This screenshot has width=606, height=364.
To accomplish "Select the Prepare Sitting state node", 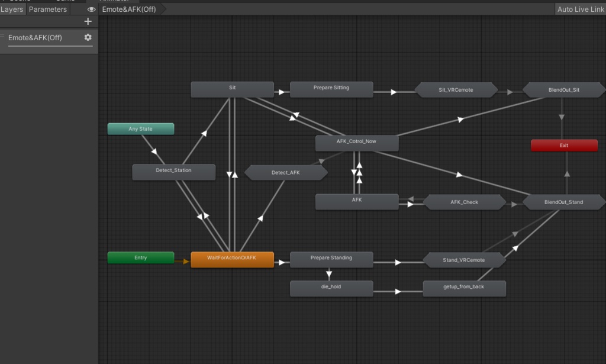I will pyautogui.click(x=331, y=89).
